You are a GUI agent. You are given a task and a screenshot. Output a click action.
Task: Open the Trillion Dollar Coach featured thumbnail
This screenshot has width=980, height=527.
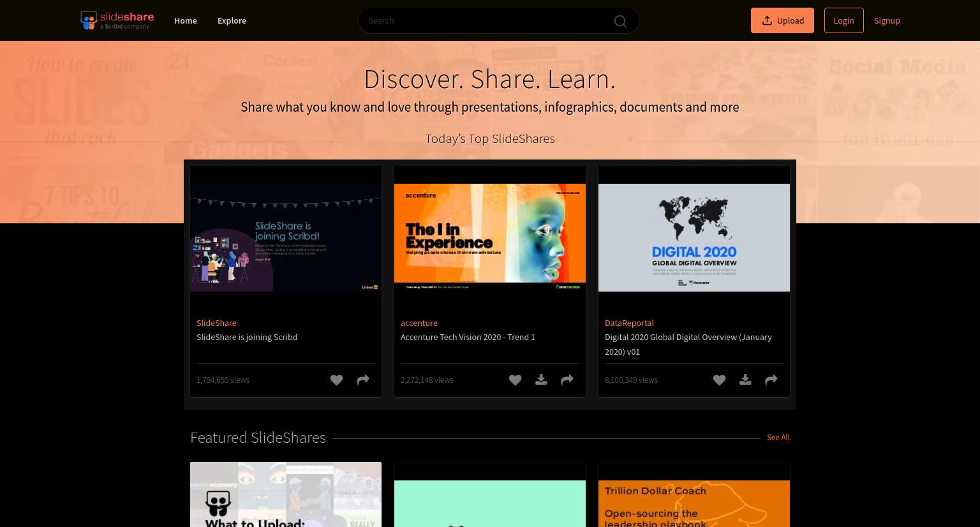click(694, 503)
